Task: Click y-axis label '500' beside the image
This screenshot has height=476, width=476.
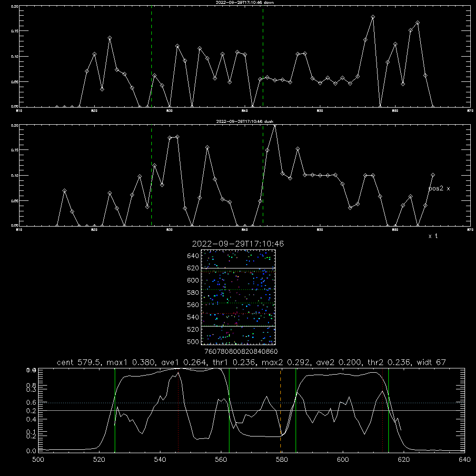Action: tap(193, 341)
